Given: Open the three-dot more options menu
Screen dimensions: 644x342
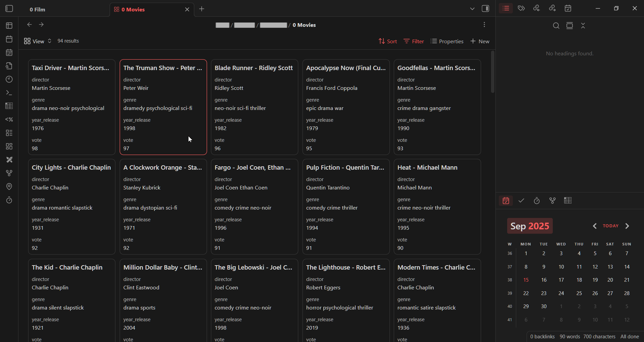Looking at the screenshot, I should click(x=484, y=25).
